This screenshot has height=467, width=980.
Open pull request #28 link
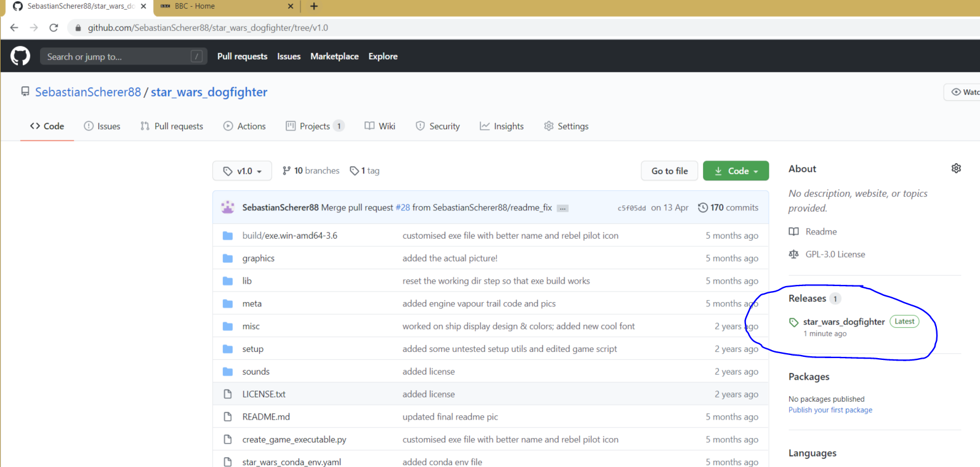pos(403,208)
